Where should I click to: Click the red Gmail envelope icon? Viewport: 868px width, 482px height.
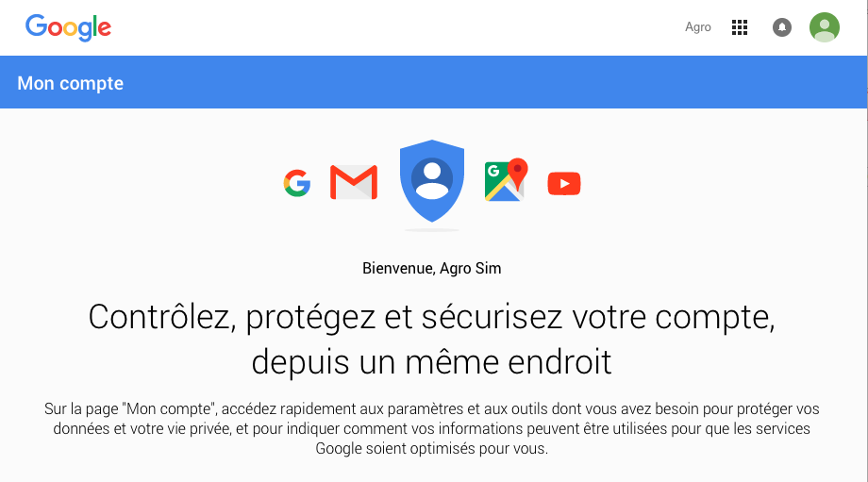354,182
